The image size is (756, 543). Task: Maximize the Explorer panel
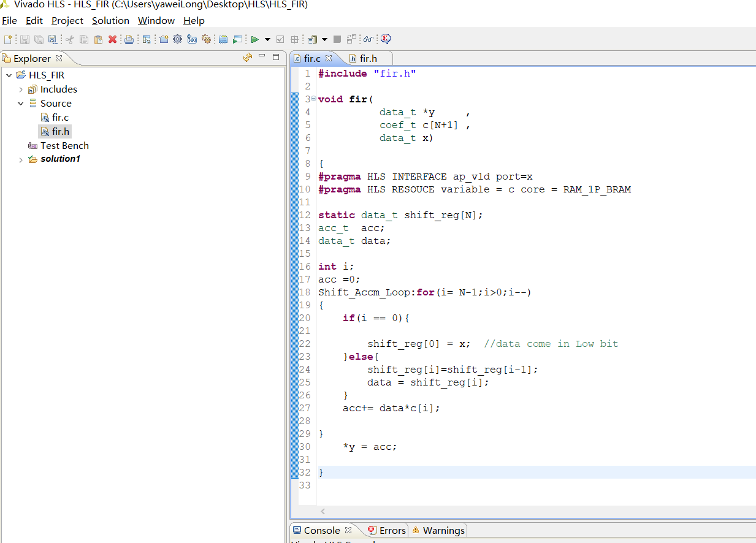tap(276, 57)
